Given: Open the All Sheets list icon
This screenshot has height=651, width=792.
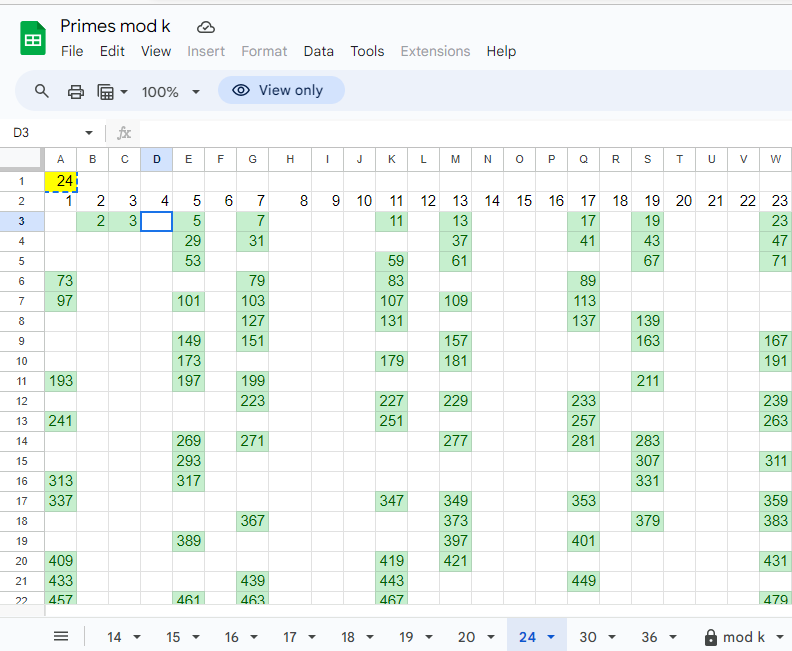Looking at the screenshot, I should (61, 636).
